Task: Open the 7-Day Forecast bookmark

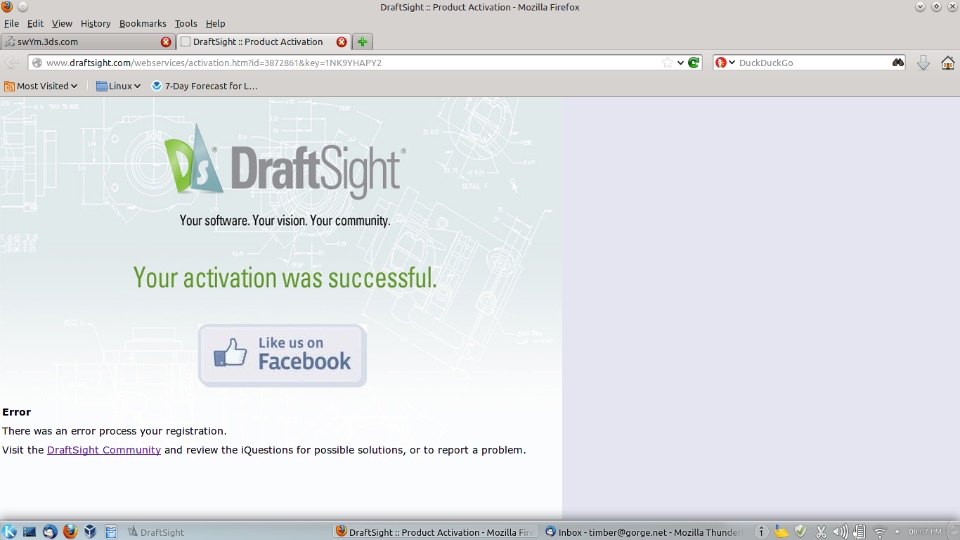Action: coord(204,86)
